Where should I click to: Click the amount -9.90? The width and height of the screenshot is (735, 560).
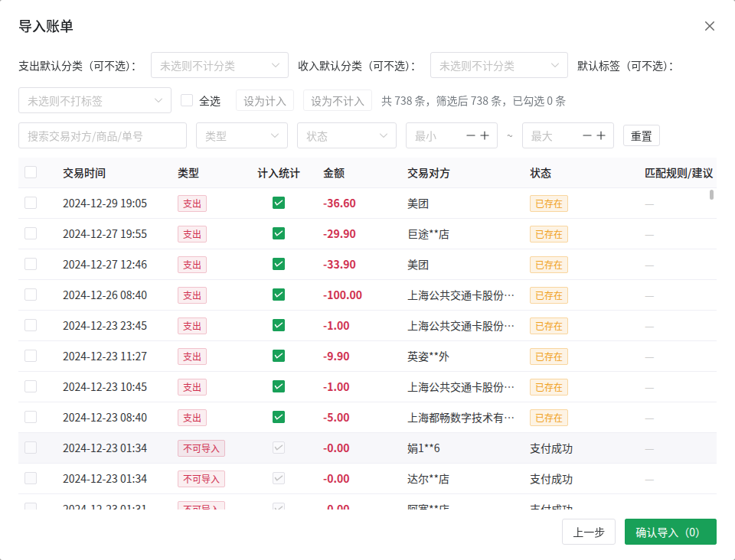(336, 357)
